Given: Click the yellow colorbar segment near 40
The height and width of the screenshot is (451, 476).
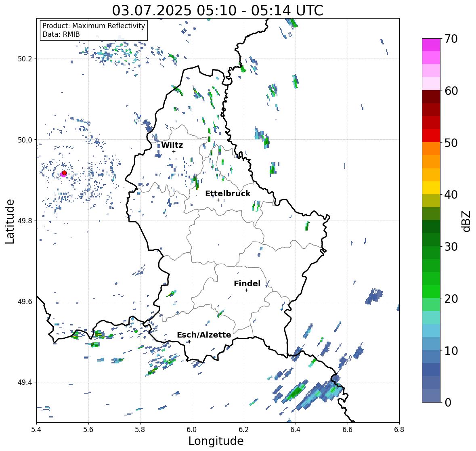Looking at the screenshot, I should (x=431, y=188).
